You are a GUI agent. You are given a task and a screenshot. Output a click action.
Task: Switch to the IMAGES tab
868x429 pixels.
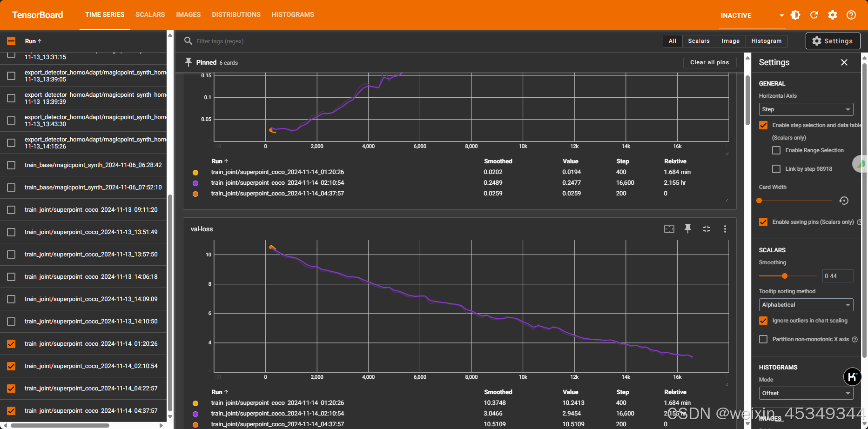[x=188, y=14]
